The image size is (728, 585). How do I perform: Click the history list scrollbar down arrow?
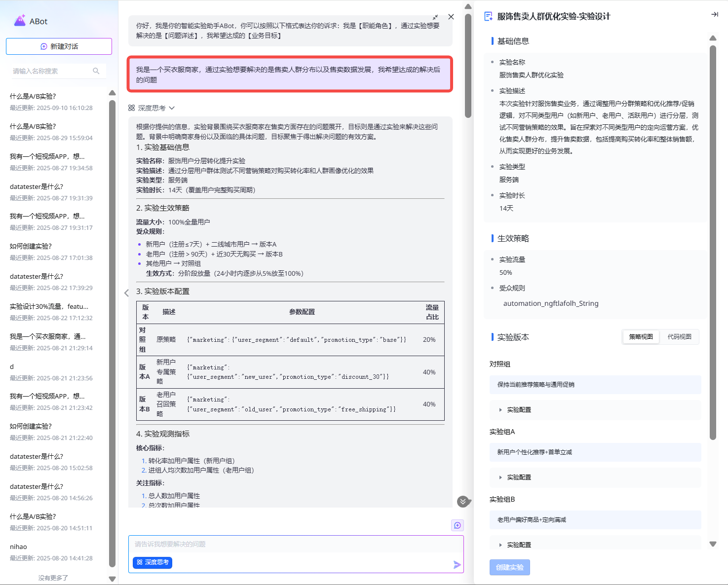(112, 579)
